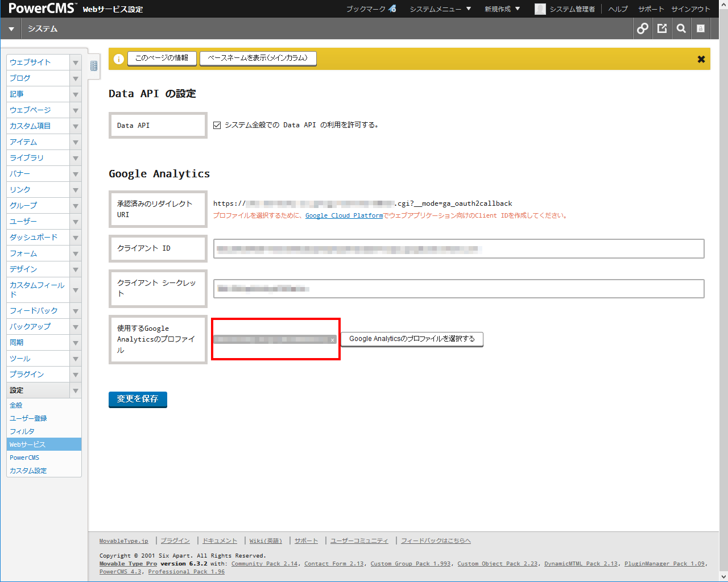Remove the selected Google Analytics profile

[x=333, y=340]
